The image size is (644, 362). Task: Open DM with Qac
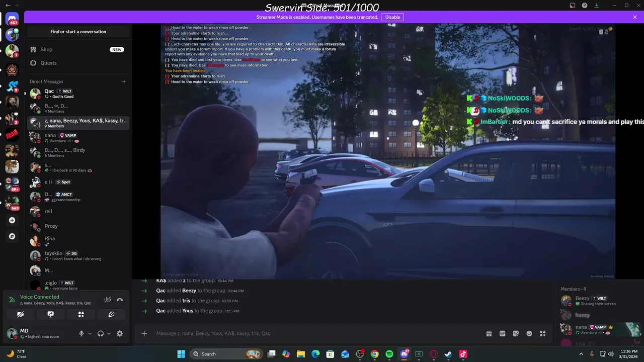(78, 94)
